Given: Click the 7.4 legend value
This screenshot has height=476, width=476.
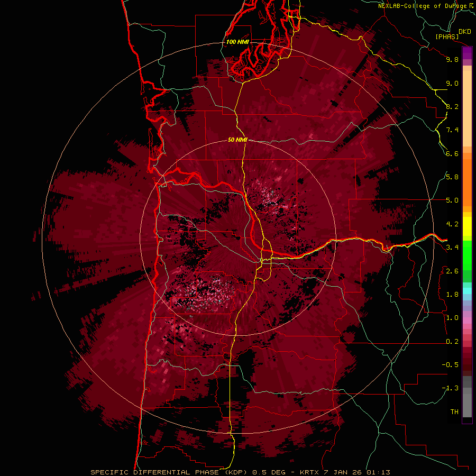Looking at the screenshot, I should tap(452, 130).
